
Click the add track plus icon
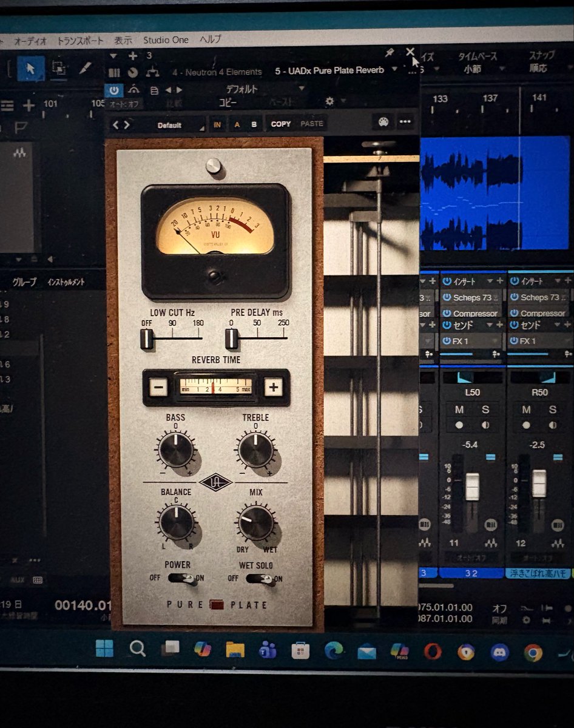tap(28, 106)
